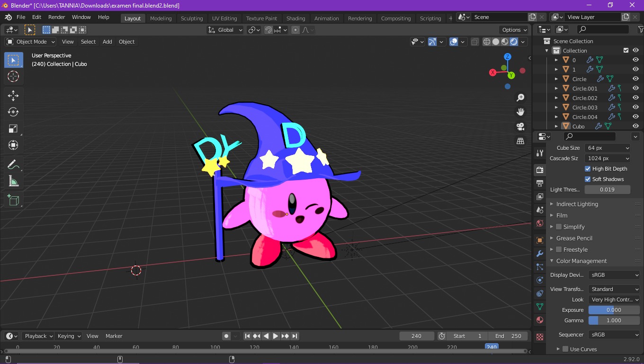Hide the Circle.002 object with its eye icon
This screenshot has height=364, width=644.
coord(636,98)
